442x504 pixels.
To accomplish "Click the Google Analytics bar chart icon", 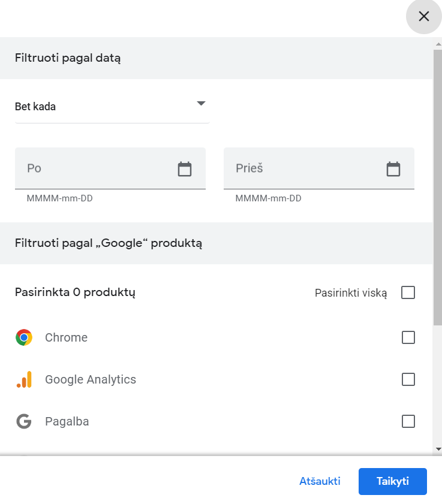I will 24,379.
